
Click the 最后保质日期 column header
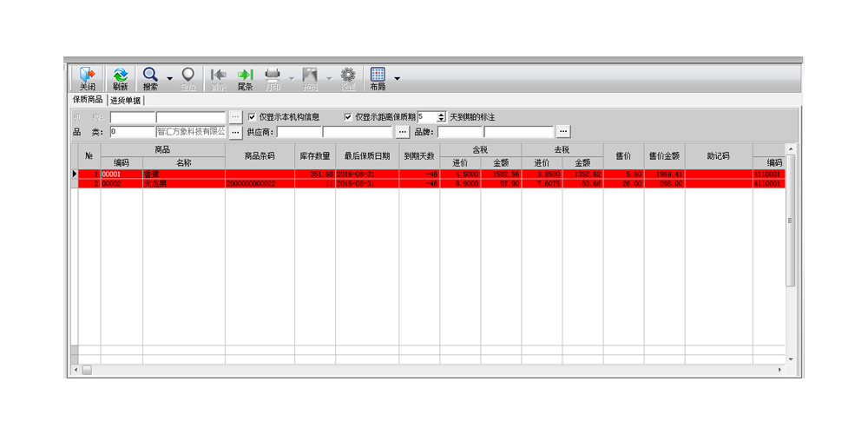click(x=367, y=156)
